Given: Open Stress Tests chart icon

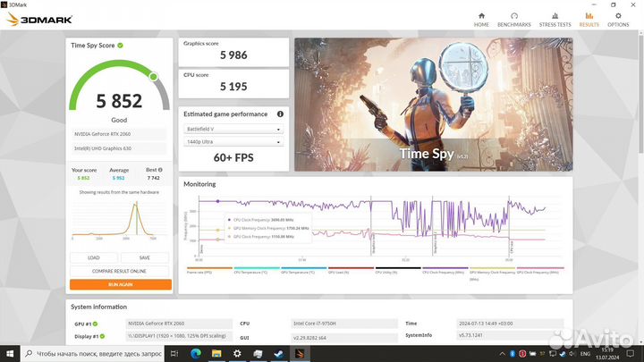Looking at the screenshot, I should click(555, 16).
